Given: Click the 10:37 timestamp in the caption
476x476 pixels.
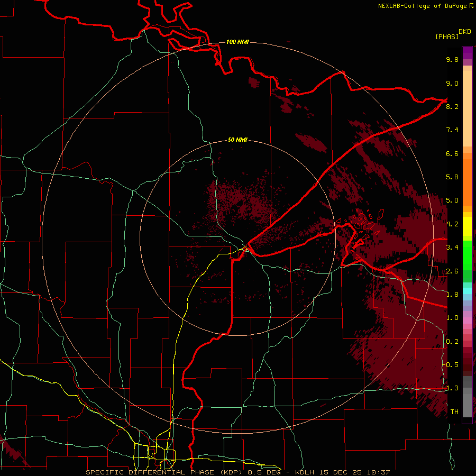Looking at the screenshot, I should tap(379, 472).
